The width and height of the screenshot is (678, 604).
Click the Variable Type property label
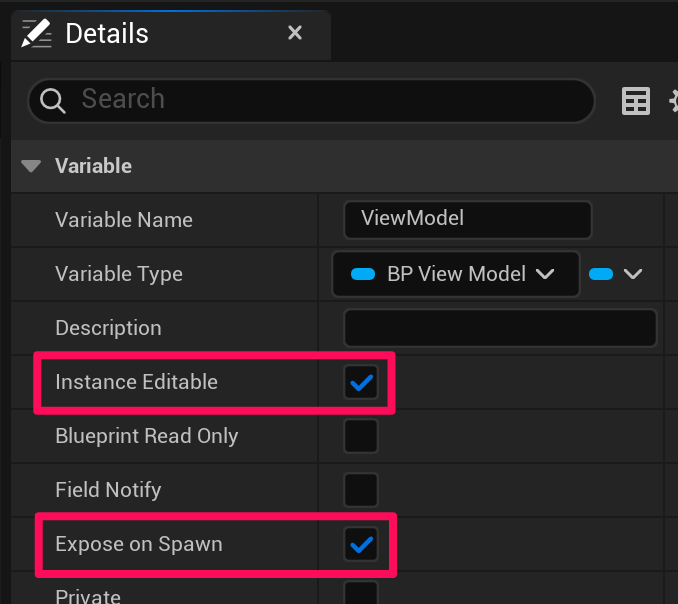119,274
